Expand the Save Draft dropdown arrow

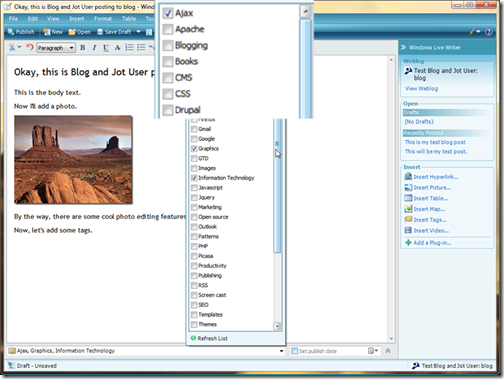tap(138, 32)
